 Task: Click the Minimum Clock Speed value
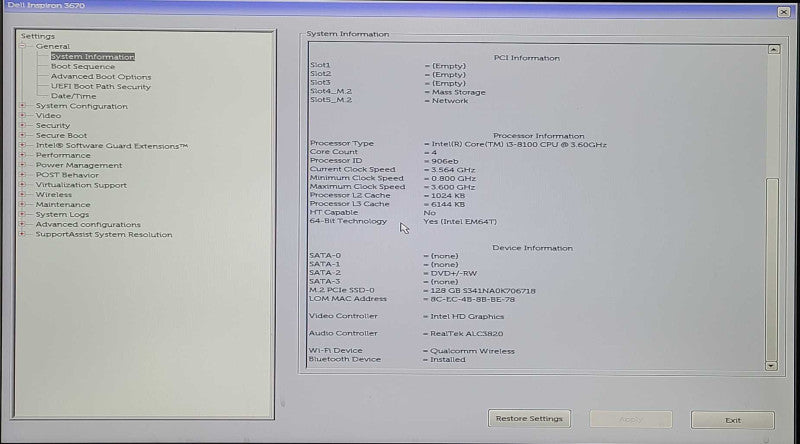click(454, 178)
